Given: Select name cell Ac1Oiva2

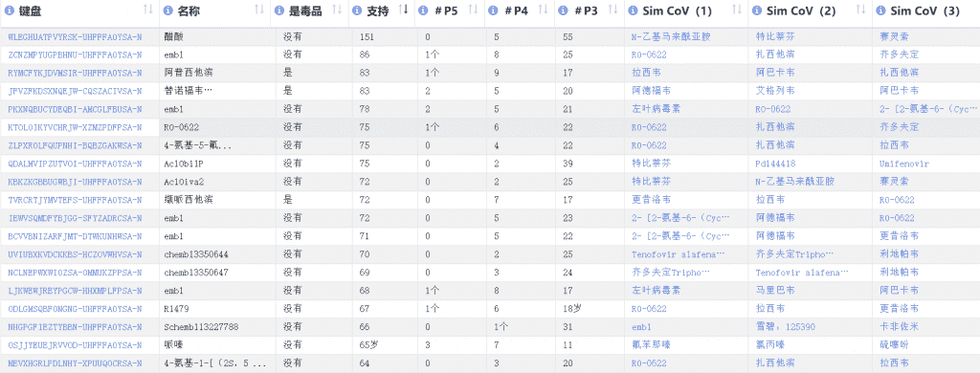Looking at the screenshot, I should tap(183, 182).
